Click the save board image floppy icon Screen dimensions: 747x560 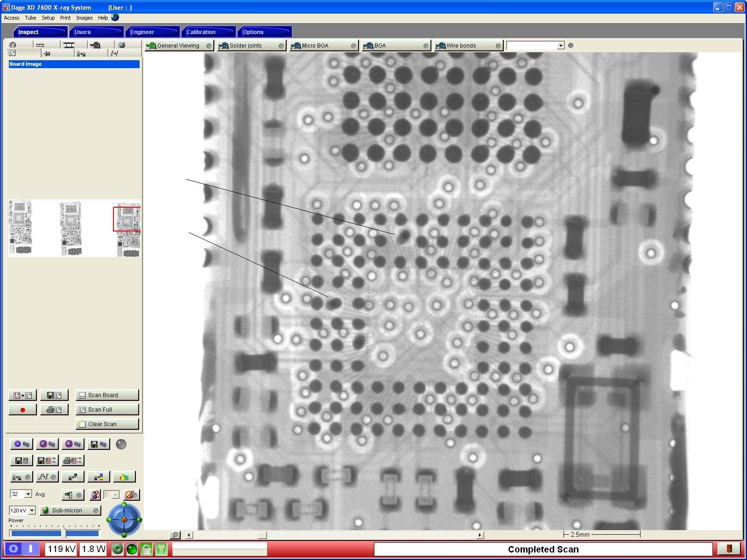(54, 395)
